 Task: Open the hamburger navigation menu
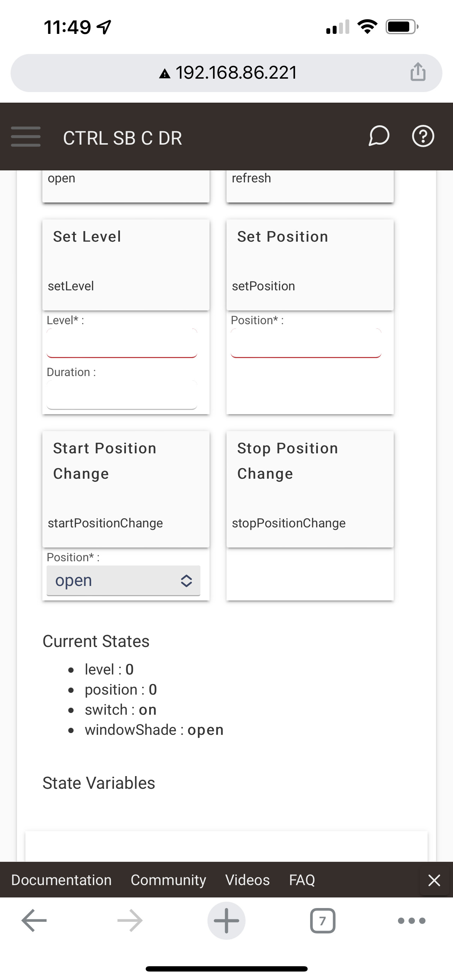click(x=25, y=137)
